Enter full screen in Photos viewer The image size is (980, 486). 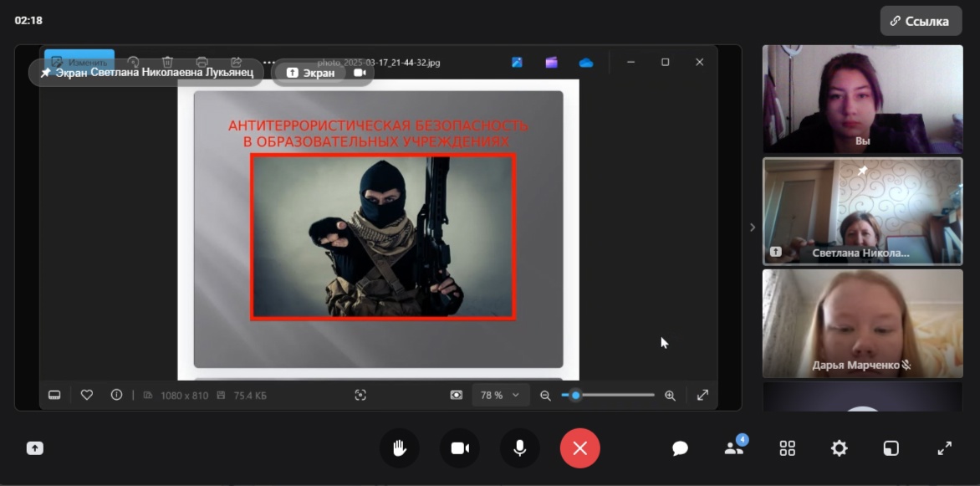pos(702,396)
